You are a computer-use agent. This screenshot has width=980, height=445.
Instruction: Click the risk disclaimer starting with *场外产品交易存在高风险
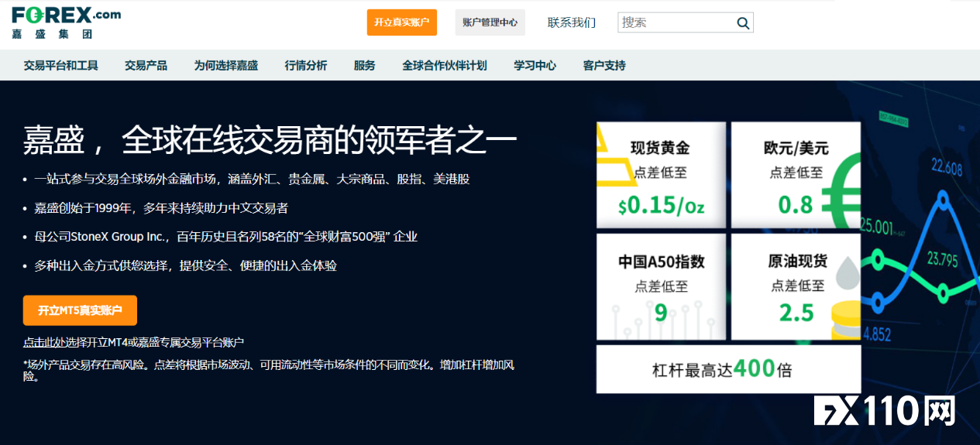[x=269, y=371]
